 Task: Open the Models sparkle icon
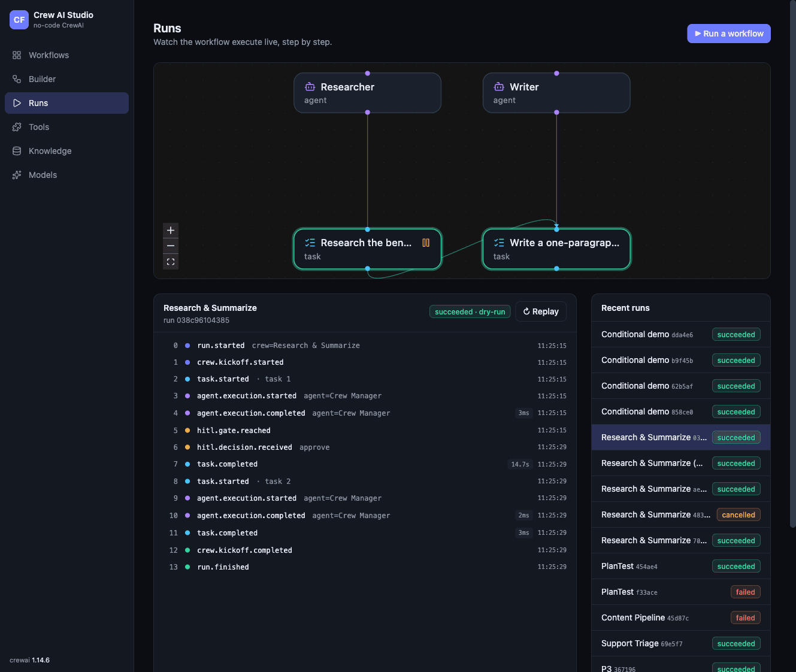point(17,175)
